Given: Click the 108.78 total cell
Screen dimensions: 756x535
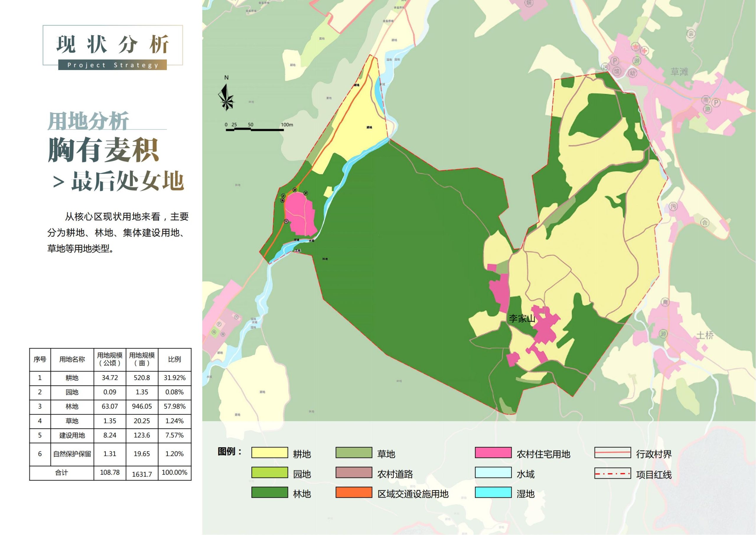Looking at the screenshot, I should [110, 472].
